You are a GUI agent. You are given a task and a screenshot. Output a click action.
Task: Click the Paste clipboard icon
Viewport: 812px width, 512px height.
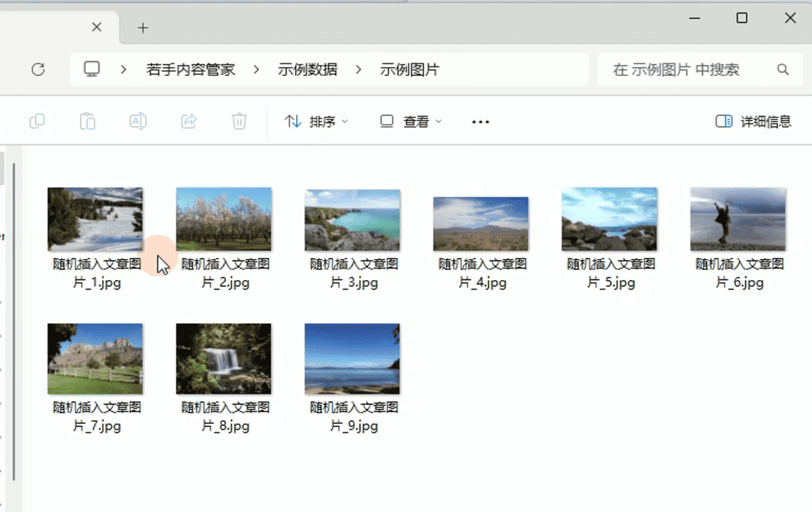point(87,121)
